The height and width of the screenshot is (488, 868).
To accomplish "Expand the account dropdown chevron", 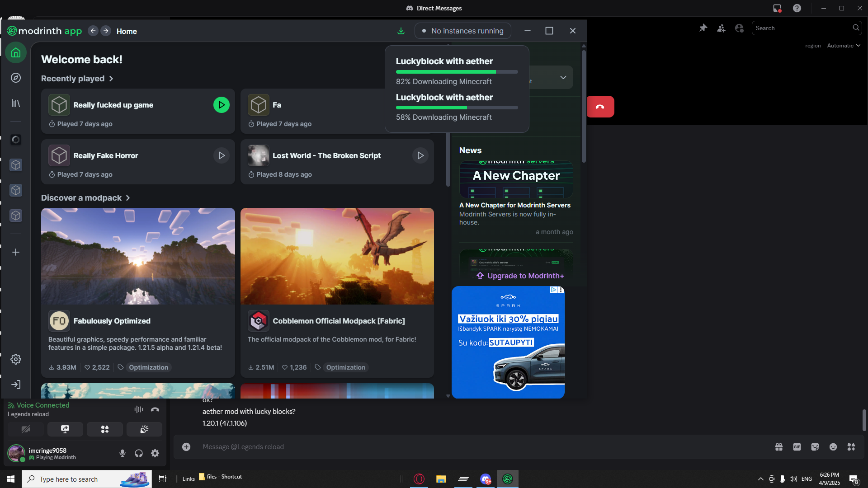I will click(563, 78).
